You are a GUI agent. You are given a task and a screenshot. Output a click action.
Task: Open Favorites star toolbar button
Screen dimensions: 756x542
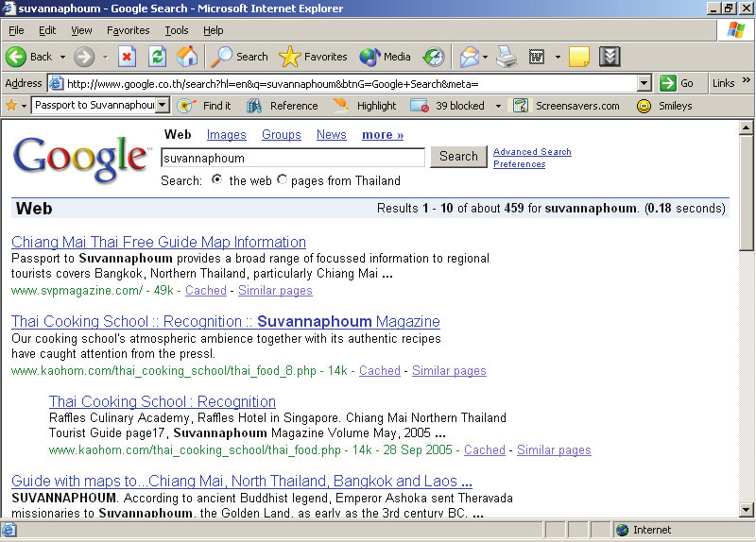tap(289, 57)
